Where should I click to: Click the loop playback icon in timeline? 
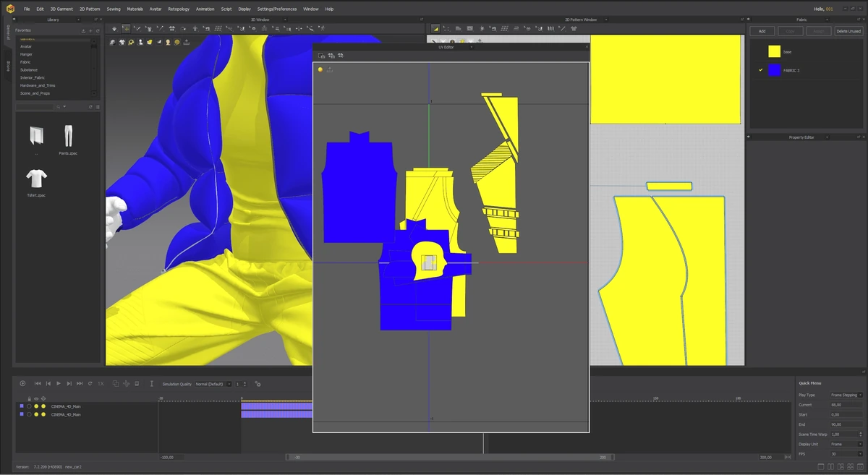click(x=90, y=384)
